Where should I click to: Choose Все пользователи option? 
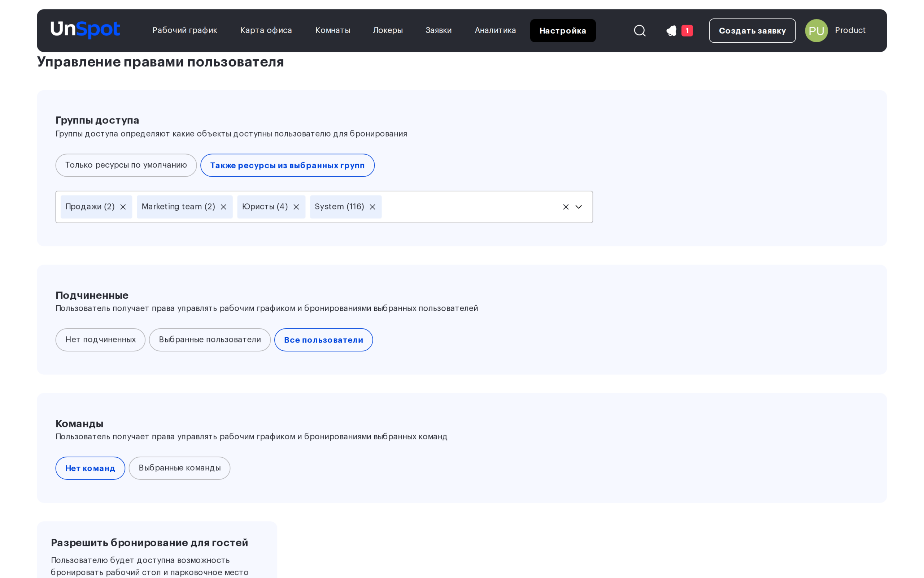pos(323,340)
